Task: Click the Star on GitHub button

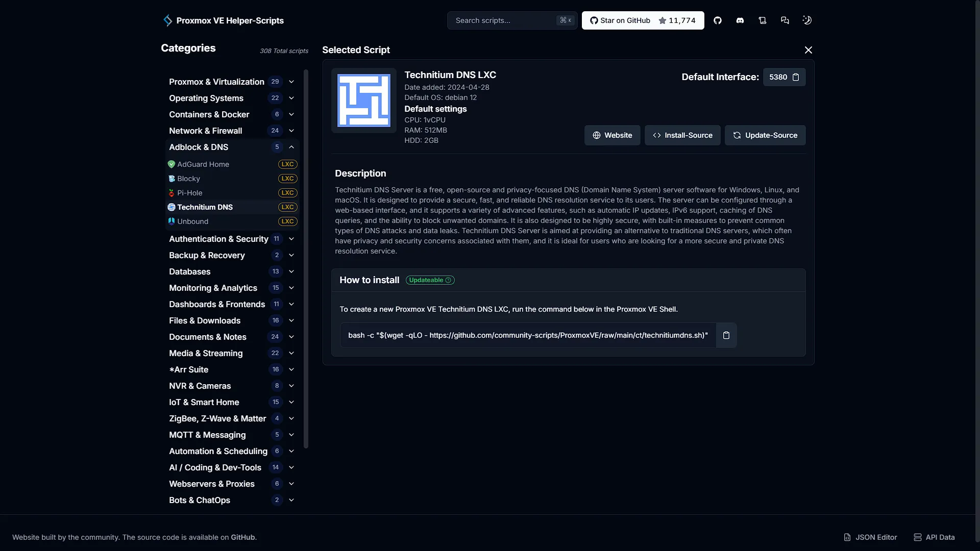Action: [643, 20]
